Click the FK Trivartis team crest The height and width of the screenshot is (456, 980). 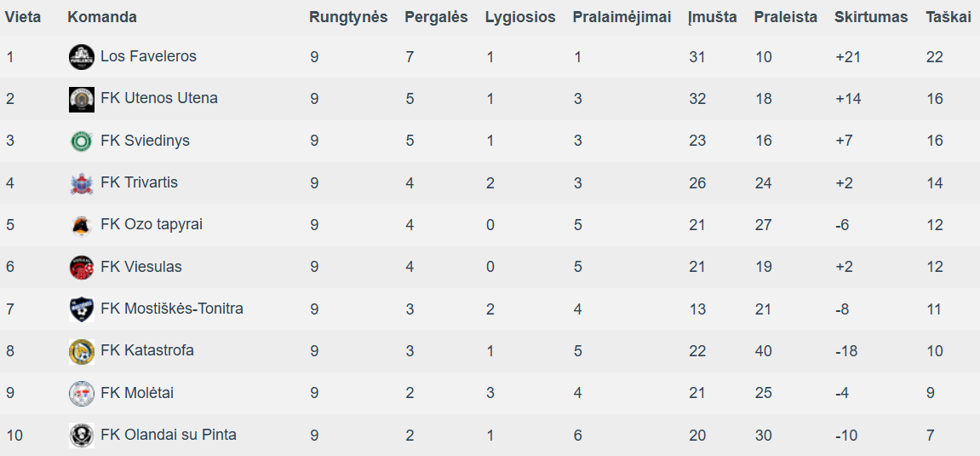pyautogui.click(x=81, y=183)
